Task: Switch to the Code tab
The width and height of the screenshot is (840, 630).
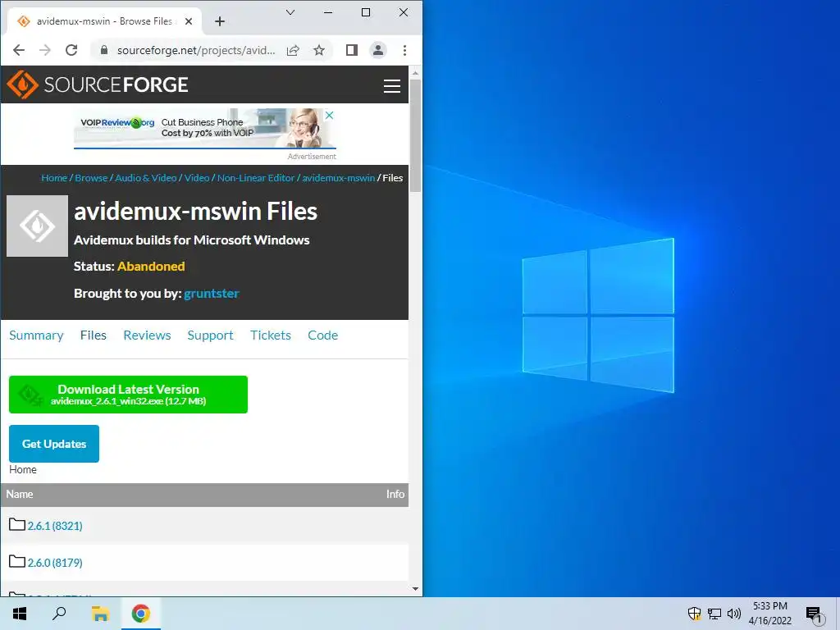Action: [322, 336]
